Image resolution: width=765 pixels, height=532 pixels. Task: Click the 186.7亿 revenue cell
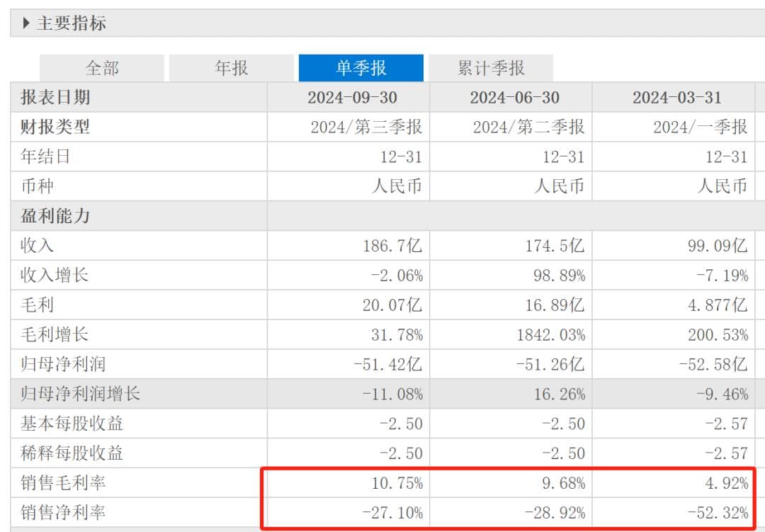click(x=392, y=246)
